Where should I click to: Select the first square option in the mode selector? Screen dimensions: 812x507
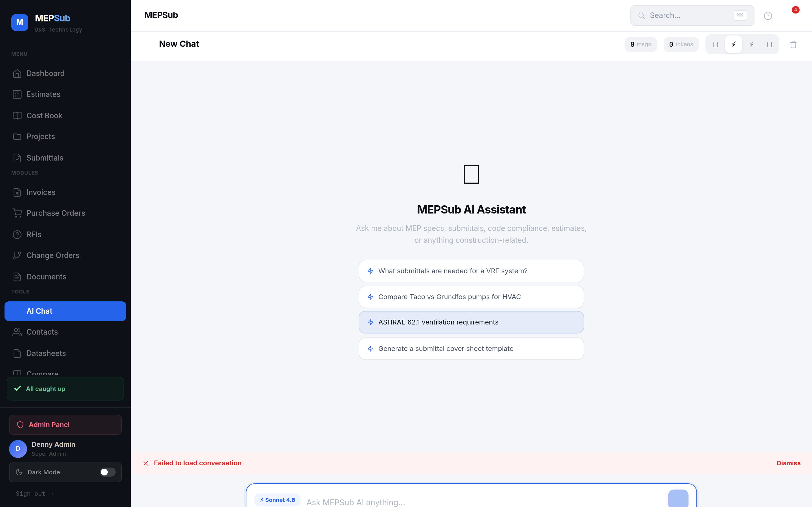(x=715, y=44)
